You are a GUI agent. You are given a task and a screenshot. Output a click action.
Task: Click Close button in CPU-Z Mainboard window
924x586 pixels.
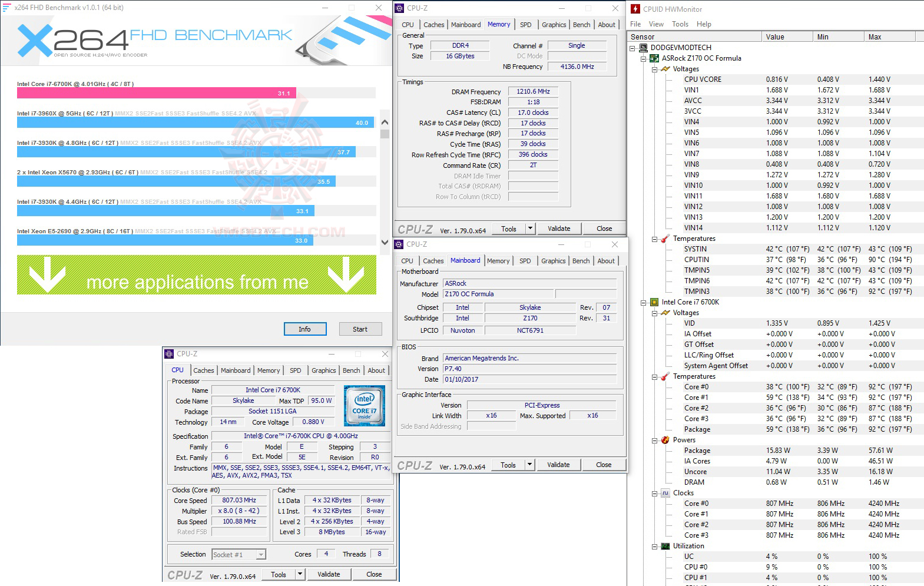(604, 465)
